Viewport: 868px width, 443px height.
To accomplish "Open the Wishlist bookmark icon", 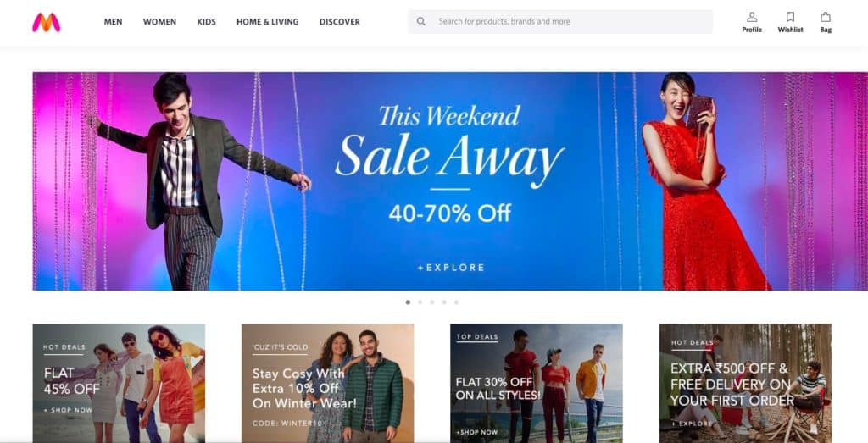I will click(790, 17).
